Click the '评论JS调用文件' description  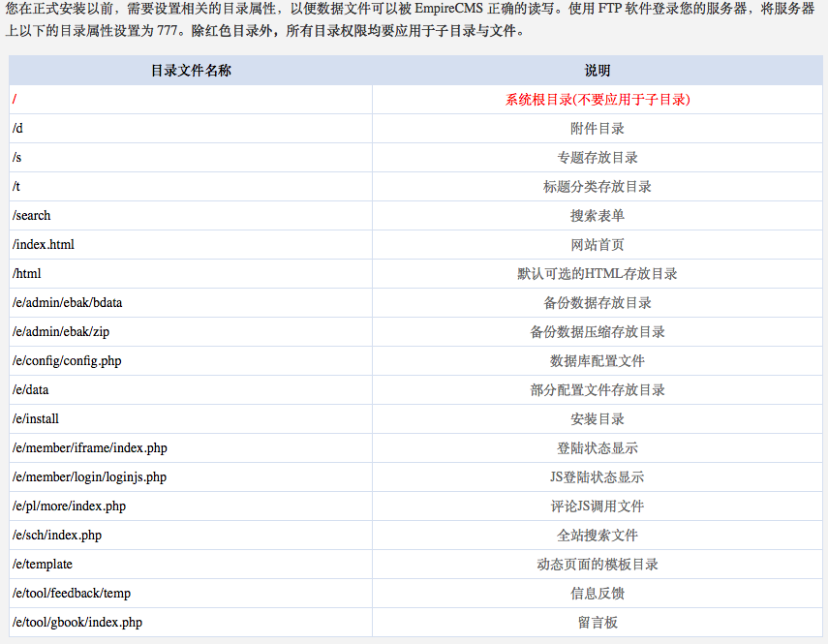tap(598, 506)
